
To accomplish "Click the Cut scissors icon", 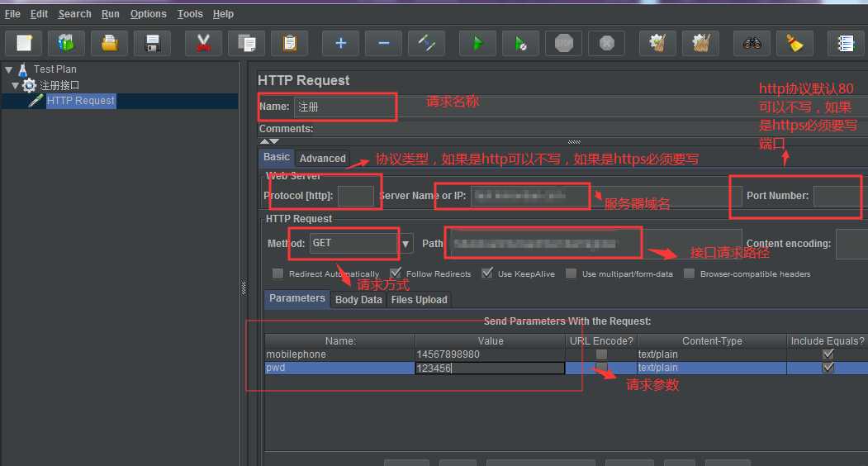I will pyautogui.click(x=203, y=43).
